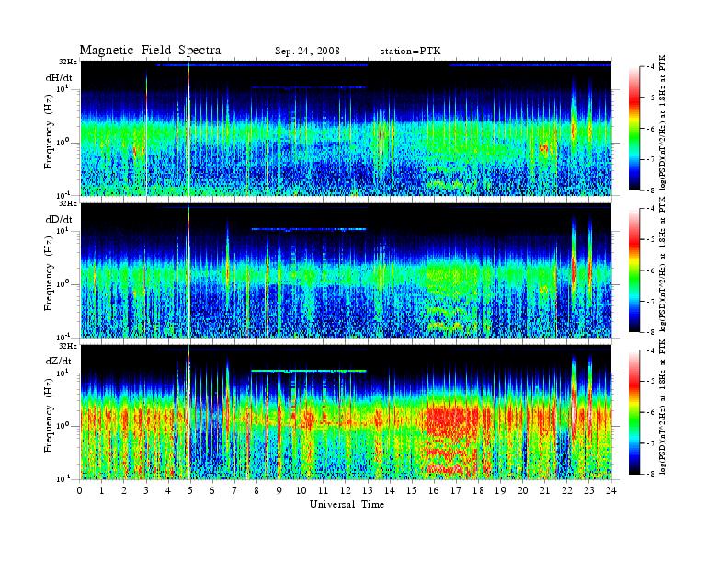
Task: Click hour tick label 12 on time axis
Action: point(345,490)
